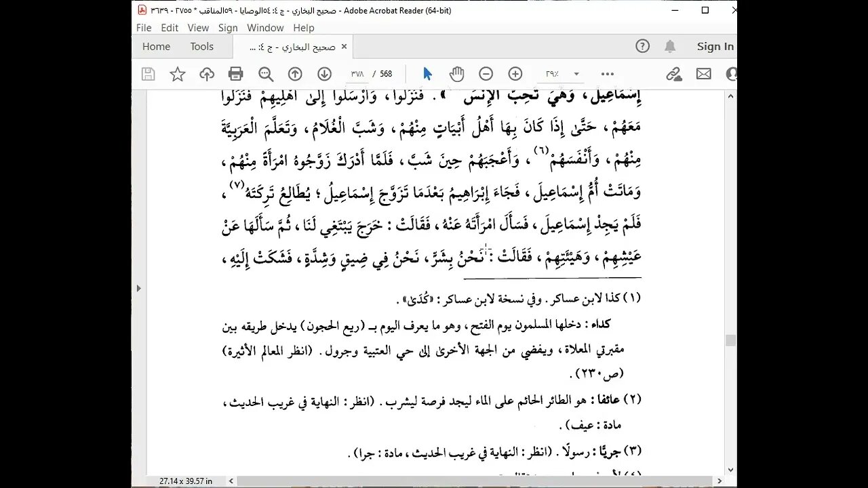
Task: Open the Edit menu
Action: click(x=170, y=28)
